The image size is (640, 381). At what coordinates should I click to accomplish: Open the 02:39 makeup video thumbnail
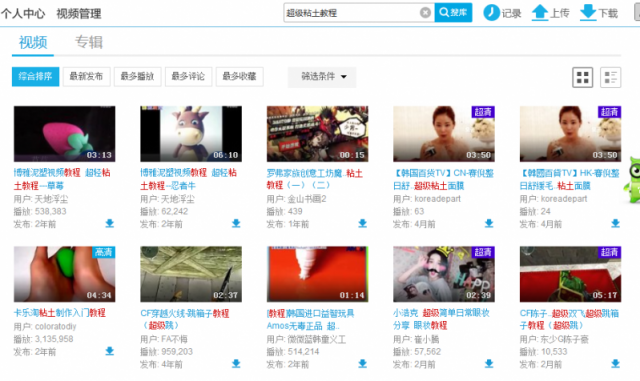coord(444,274)
